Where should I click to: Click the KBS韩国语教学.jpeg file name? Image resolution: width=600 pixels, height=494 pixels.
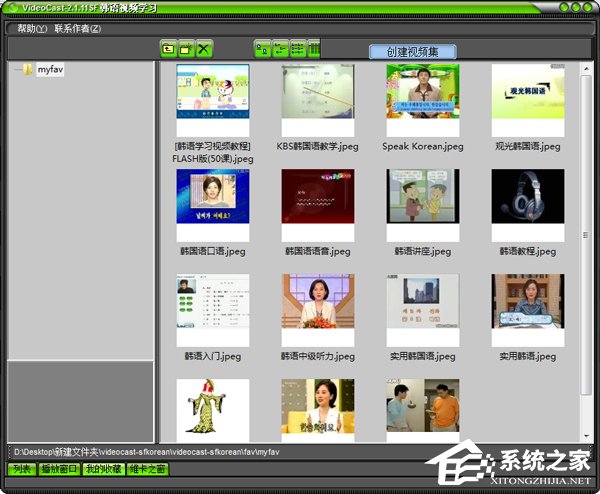click(x=318, y=147)
